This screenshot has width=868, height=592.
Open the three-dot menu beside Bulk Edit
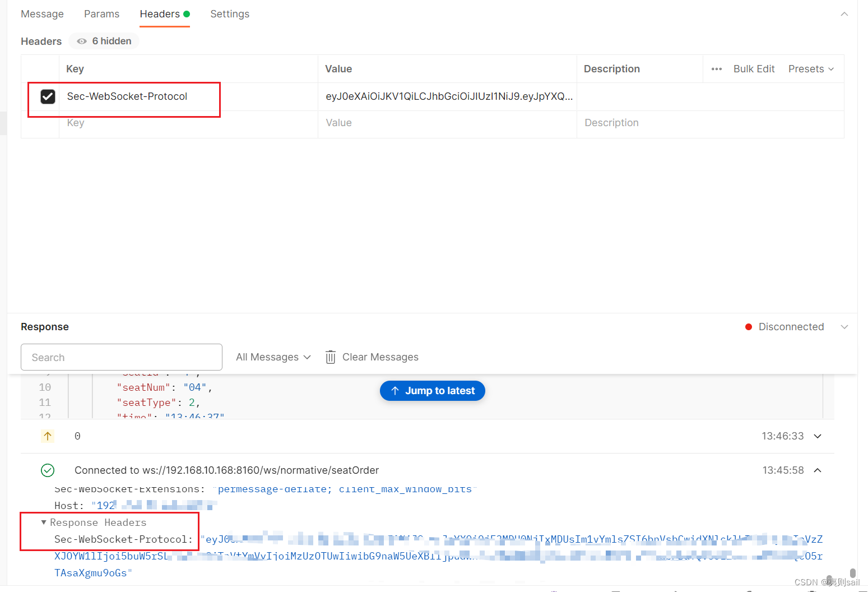(716, 68)
